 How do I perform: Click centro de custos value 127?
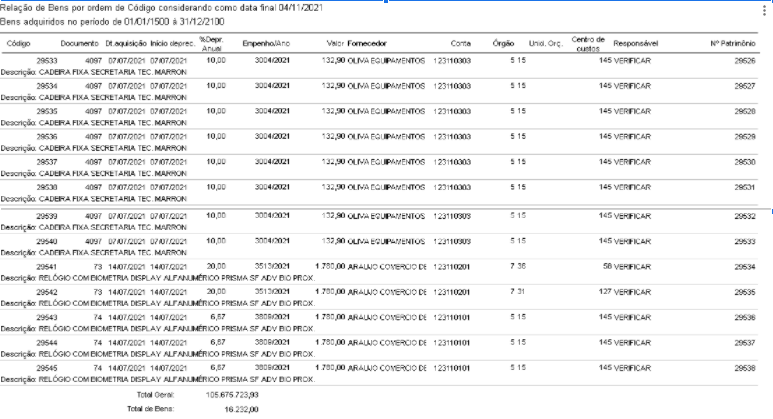(604, 292)
